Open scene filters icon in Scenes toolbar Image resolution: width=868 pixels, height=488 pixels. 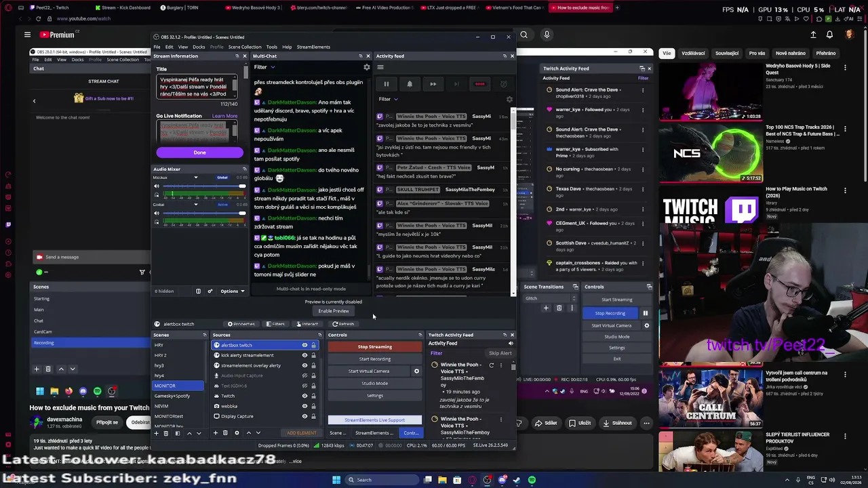177,433
